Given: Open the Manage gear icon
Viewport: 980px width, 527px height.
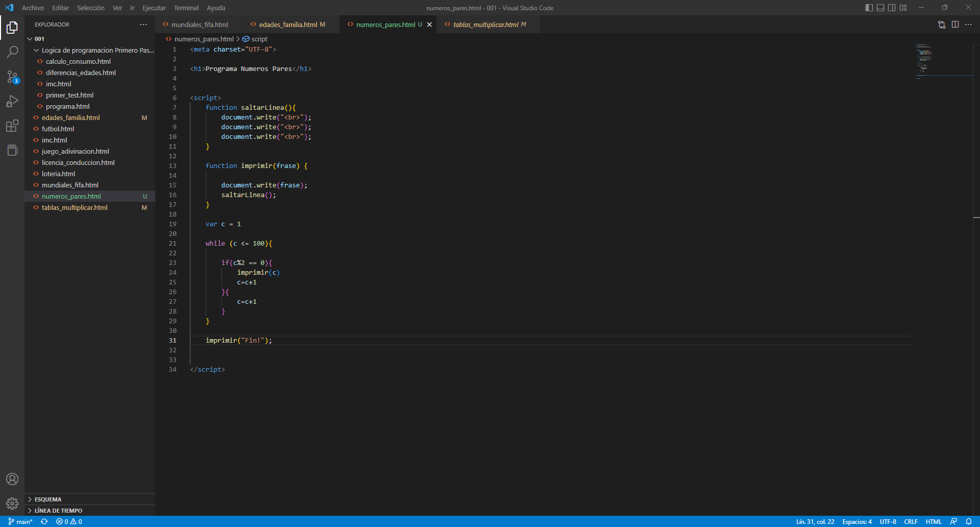Looking at the screenshot, I should pos(12,504).
